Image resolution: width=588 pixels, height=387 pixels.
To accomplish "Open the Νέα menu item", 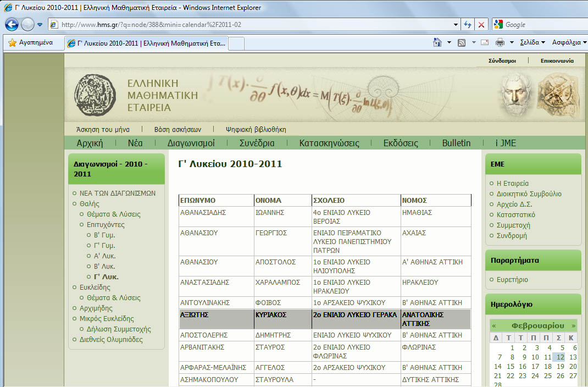I will [x=135, y=143].
